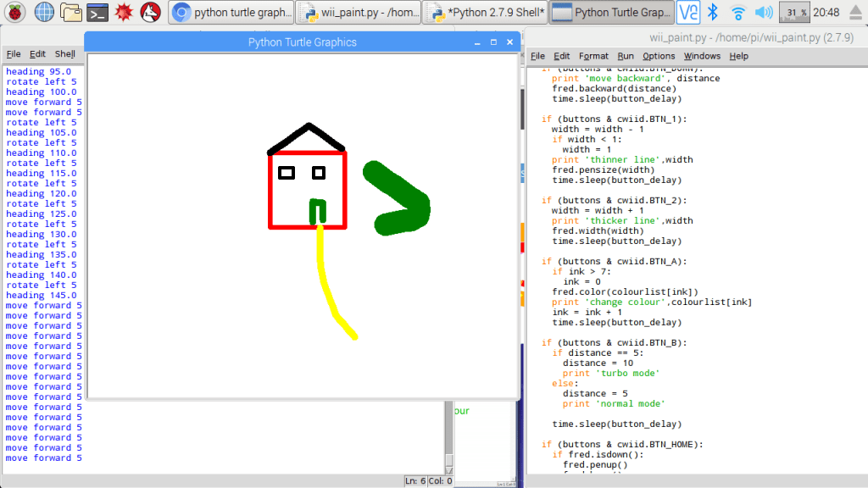Mute audio via the speaker icon
The width and height of the screenshot is (868, 488).
point(763,12)
